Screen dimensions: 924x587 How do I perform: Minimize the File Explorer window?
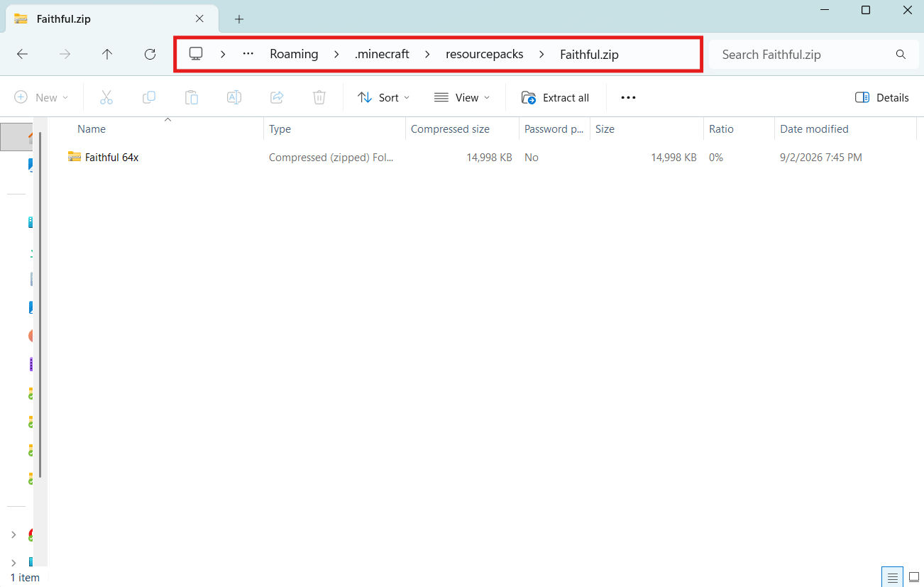pyautogui.click(x=824, y=10)
